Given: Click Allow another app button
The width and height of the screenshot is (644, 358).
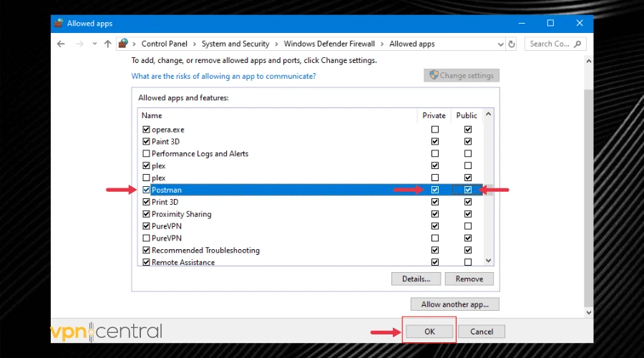Looking at the screenshot, I should (x=455, y=304).
